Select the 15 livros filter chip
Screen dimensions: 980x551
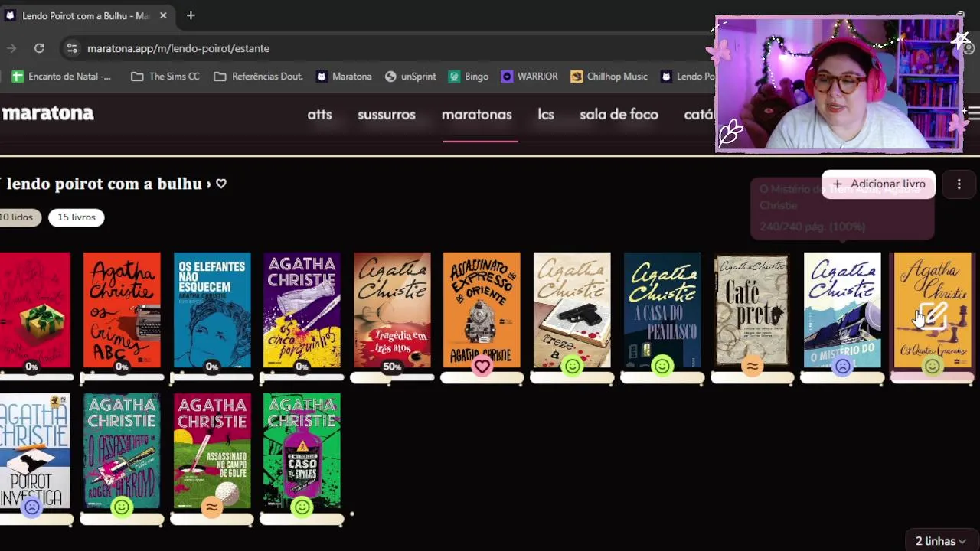coord(77,217)
